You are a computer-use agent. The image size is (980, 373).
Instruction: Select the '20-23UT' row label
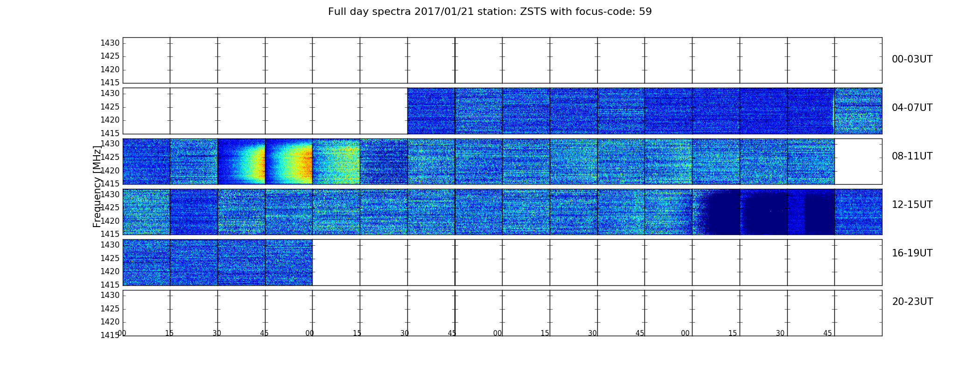(912, 302)
